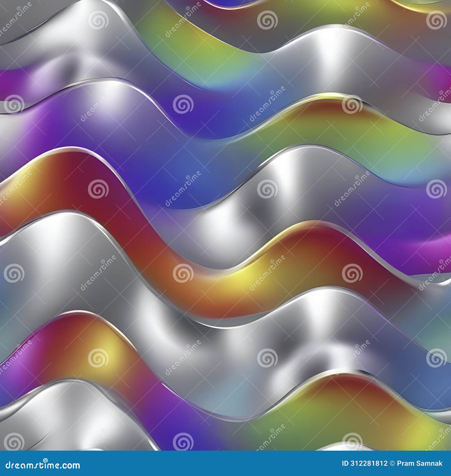
Task: Click the wavy metallic preview image
Action: (225, 225)
